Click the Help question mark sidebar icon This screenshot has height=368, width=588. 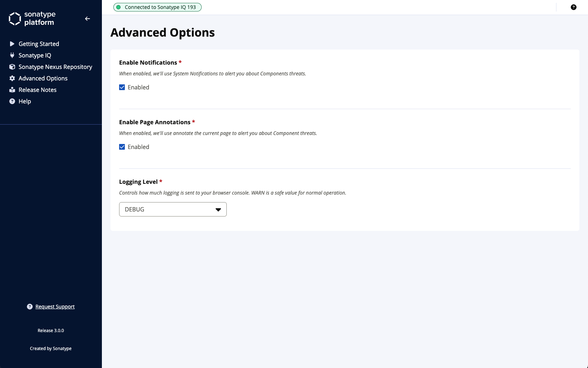[12, 101]
